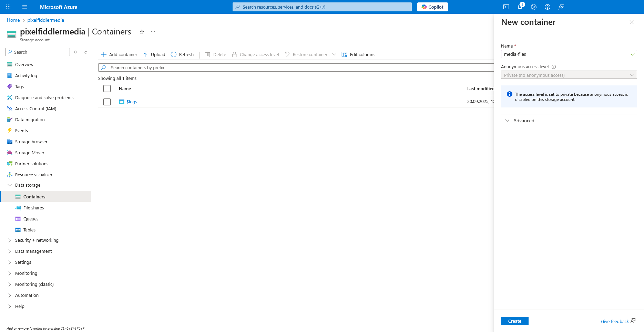Screen dimensions: 644x332
Task: Click the Refresh toolbar button
Action: coord(182,54)
